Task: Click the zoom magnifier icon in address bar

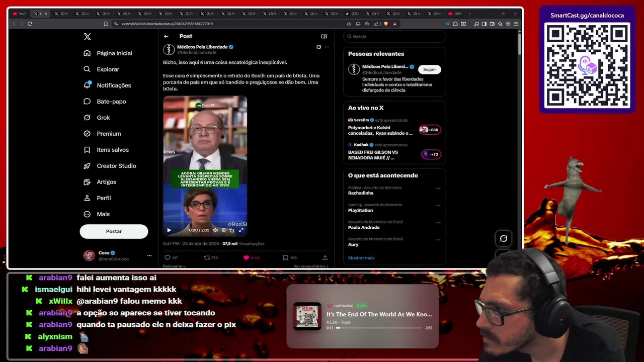Action: (x=367, y=24)
